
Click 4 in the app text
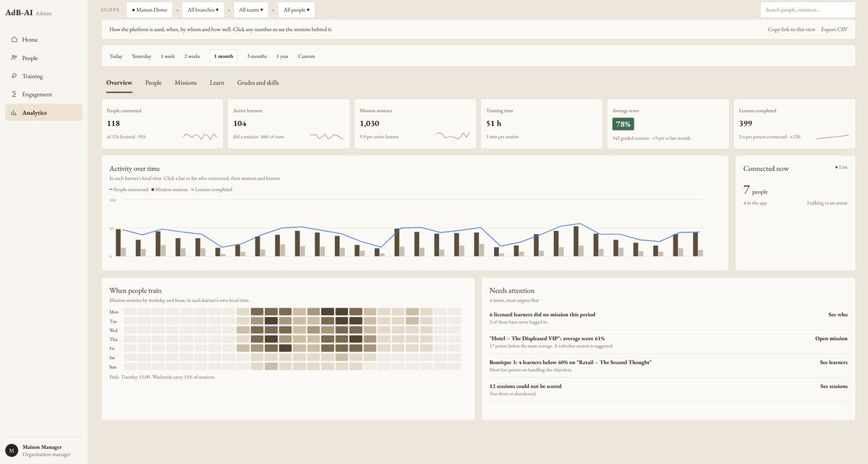(x=755, y=203)
